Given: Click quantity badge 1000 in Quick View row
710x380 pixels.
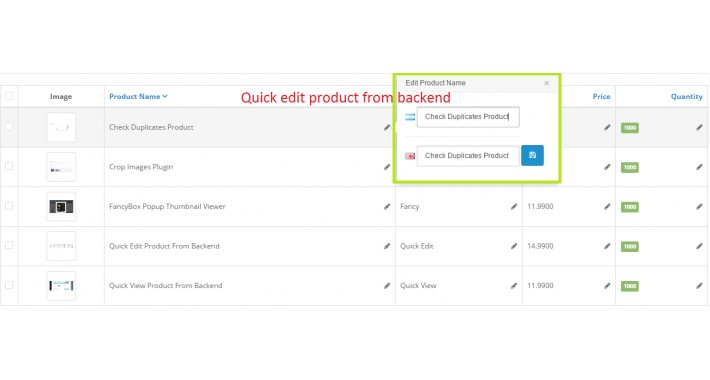Looking at the screenshot, I should [x=630, y=286].
